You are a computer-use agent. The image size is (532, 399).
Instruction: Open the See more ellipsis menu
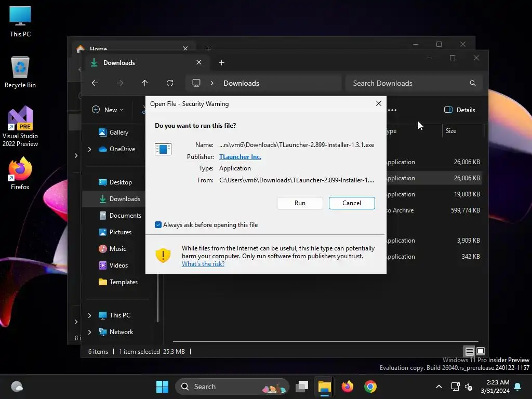(392, 110)
